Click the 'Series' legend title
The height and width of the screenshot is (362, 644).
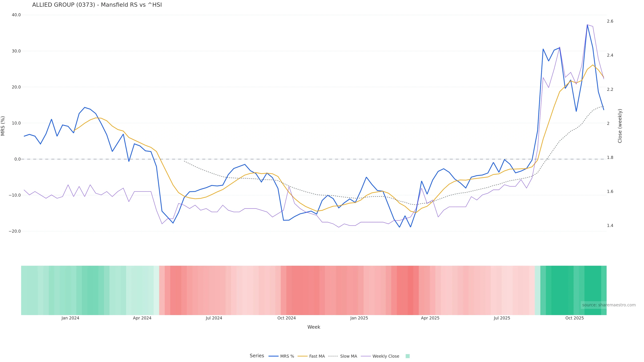257,355
